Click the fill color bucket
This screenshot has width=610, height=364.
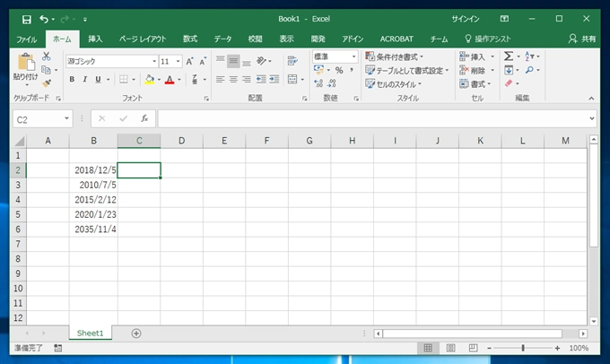coord(150,79)
